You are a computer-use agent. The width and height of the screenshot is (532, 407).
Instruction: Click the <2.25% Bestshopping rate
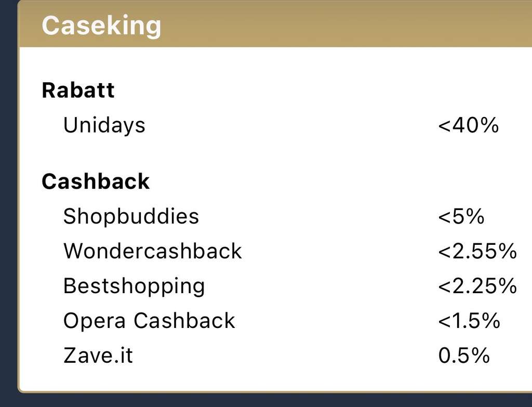[x=477, y=286]
